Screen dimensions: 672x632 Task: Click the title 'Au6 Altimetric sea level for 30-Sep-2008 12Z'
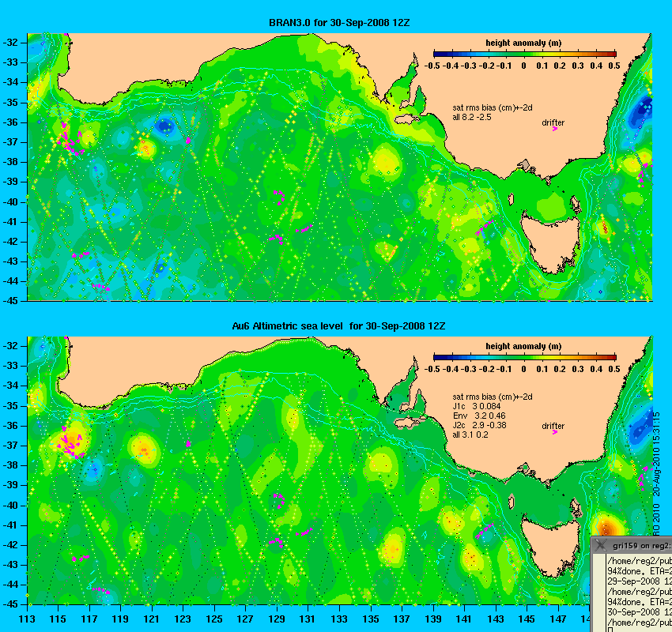point(338,325)
